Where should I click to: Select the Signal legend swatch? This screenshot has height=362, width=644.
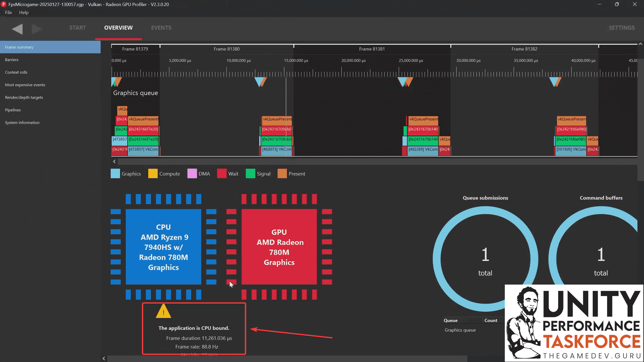tap(251, 174)
